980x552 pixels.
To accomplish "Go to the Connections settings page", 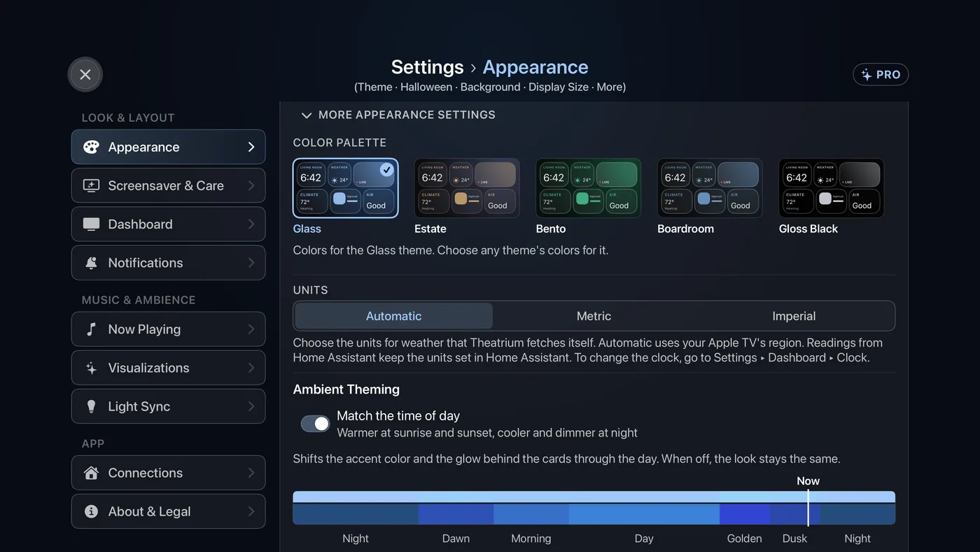I will tap(168, 473).
